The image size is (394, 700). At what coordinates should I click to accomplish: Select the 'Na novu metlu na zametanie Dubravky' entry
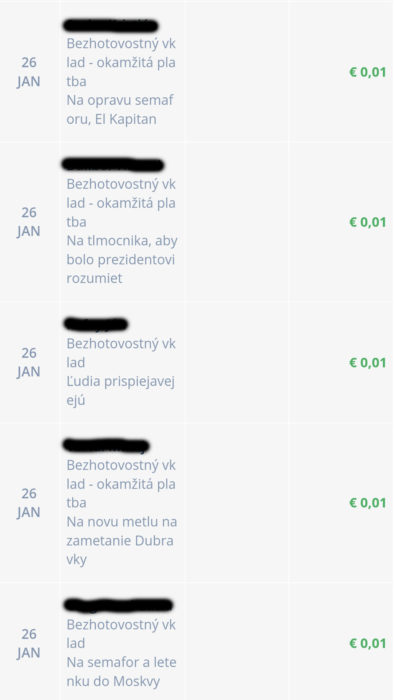point(197,503)
